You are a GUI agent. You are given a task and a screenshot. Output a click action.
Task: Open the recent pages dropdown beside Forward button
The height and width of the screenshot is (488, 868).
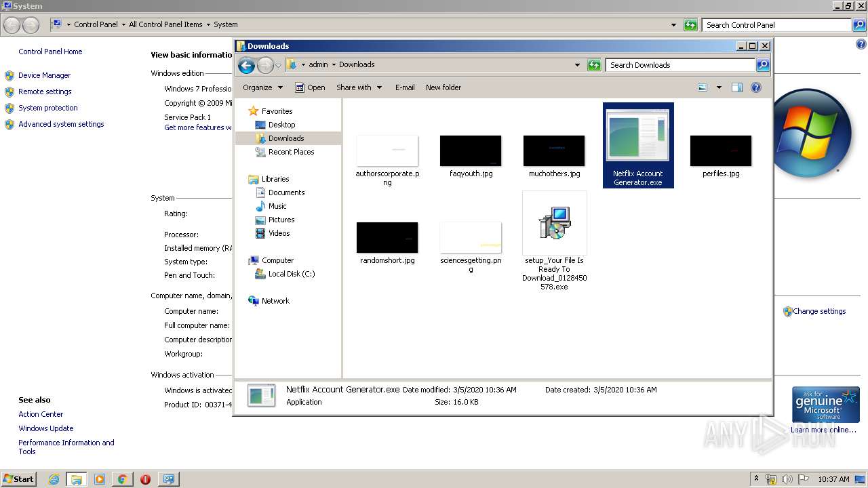278,66
